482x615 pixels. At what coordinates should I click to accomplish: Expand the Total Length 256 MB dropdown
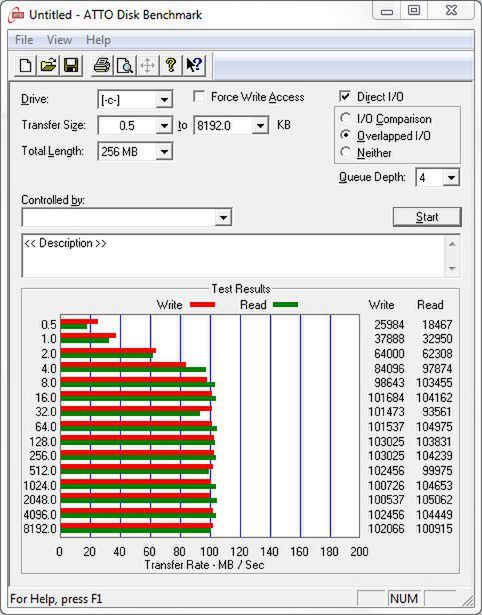pyautogui.click(x=164, y=151)
